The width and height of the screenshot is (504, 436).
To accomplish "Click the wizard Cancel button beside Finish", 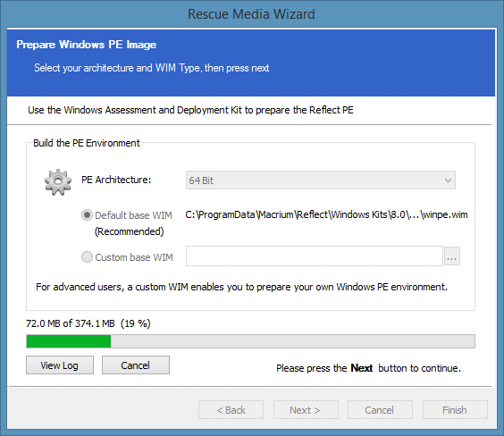I will (380, 410).
